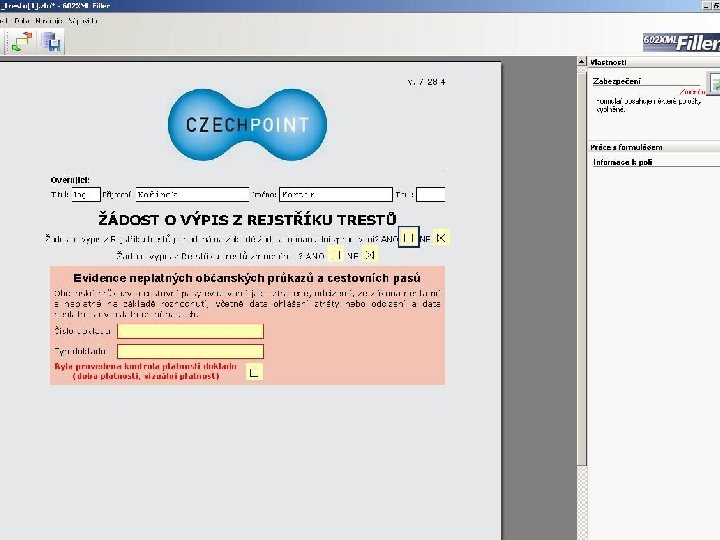Open the Nástroje menu
This screenshot has width=720, height=540.
click(49, 21)
